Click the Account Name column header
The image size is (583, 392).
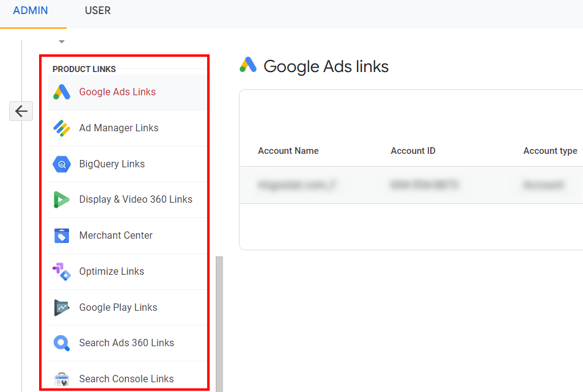(x=288, y=151)
